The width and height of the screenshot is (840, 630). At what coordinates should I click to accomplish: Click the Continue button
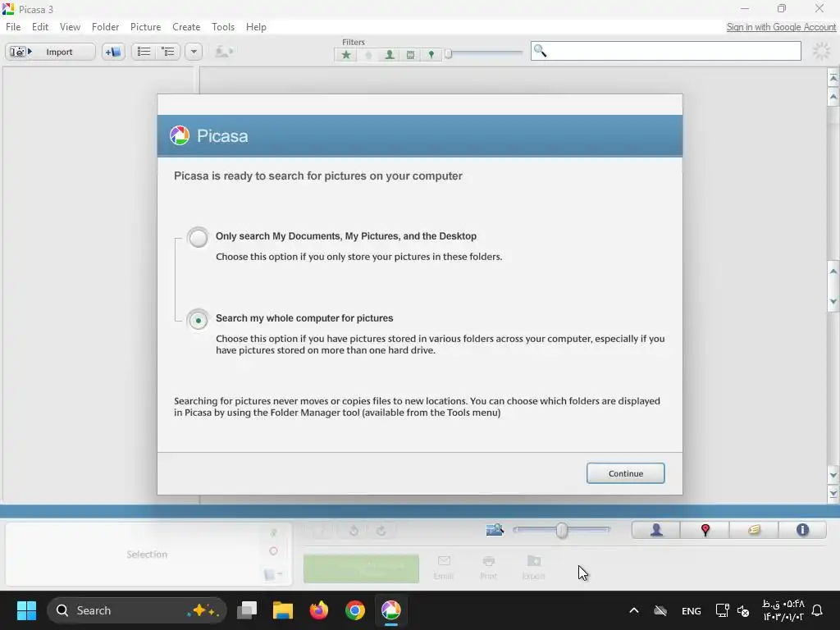[625, 473]
